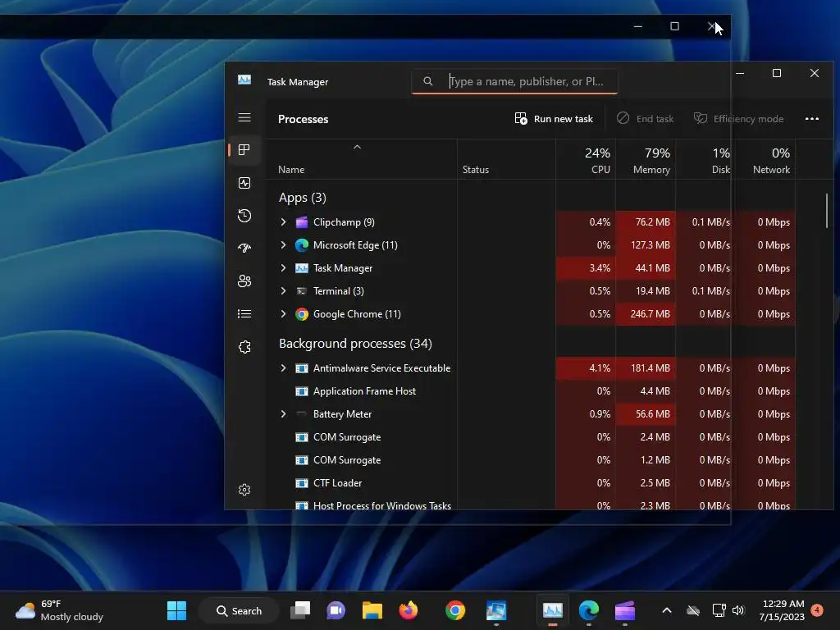Image resolution: width=840 pixels, height=630 pixels.
Task: Click the End task button
Action: (x=645, y=119)
